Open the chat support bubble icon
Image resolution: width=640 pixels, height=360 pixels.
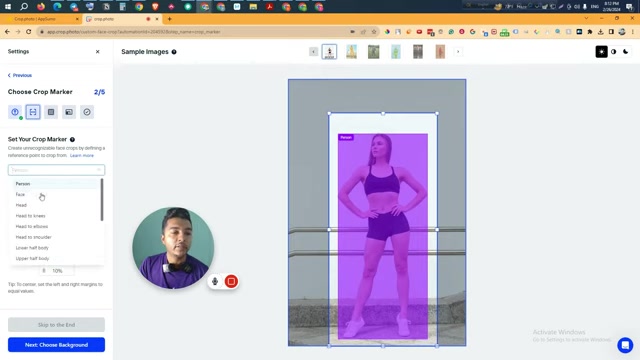[625, 345]
